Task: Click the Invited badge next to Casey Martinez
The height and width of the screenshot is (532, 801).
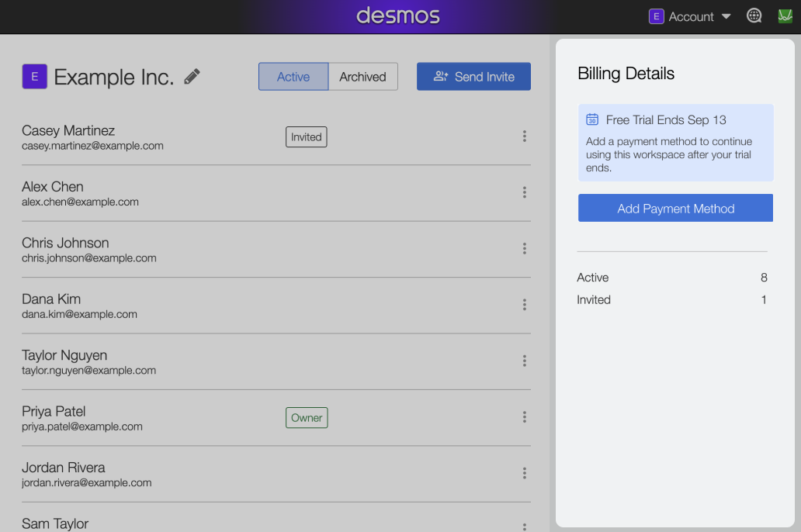Action: pos(306,136)
